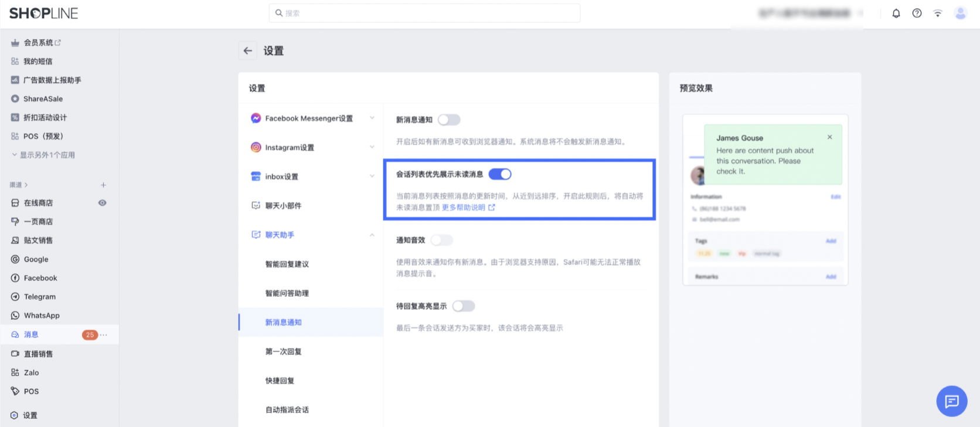Click the plus icon beside 渠道
This screenshot has height=427, width=980.
[x=103, y=185]
